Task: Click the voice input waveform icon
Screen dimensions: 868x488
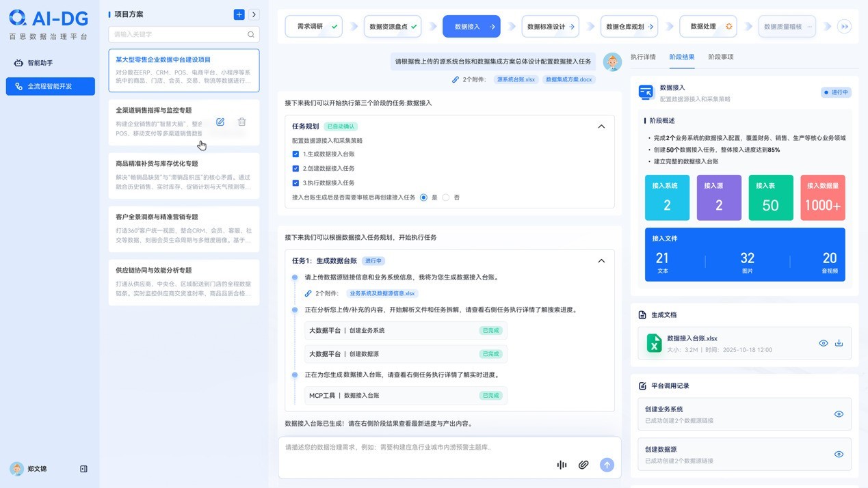Action: (562, 465)
